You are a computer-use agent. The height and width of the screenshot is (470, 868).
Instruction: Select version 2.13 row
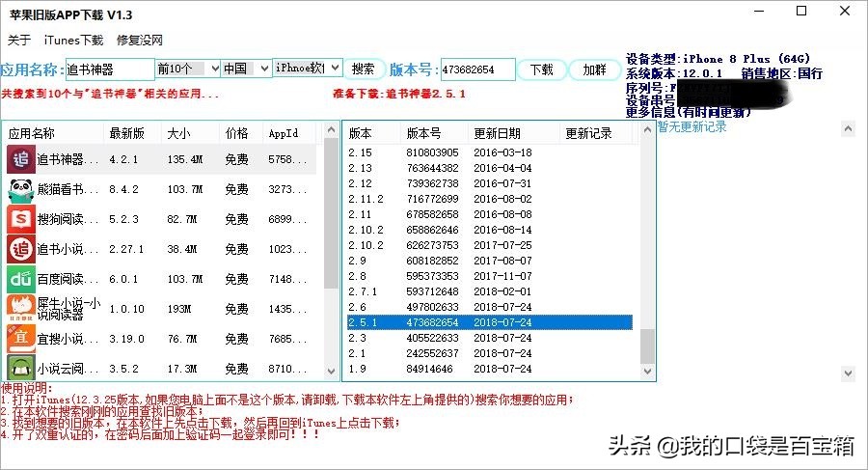[x=489, y=168]
